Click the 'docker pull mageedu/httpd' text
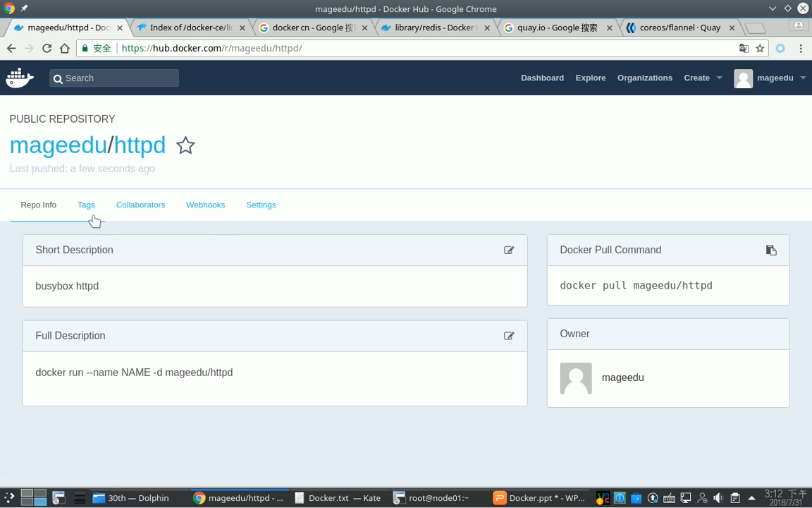 pos(636,286)
